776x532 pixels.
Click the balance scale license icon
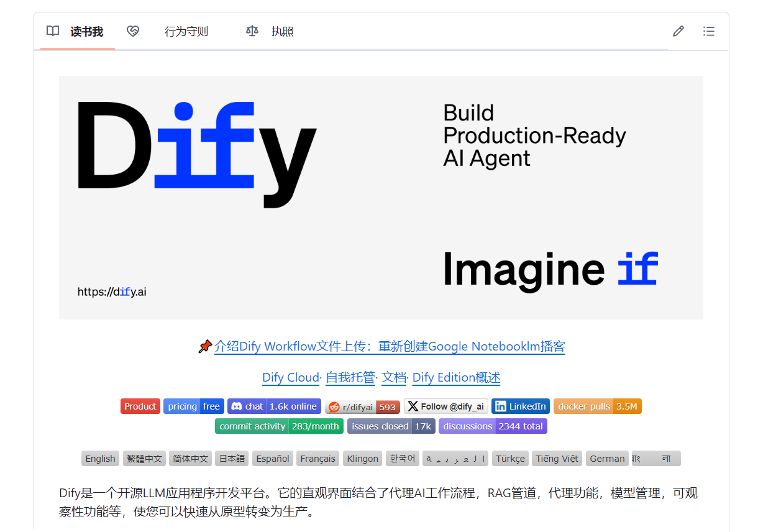point(252,31)
